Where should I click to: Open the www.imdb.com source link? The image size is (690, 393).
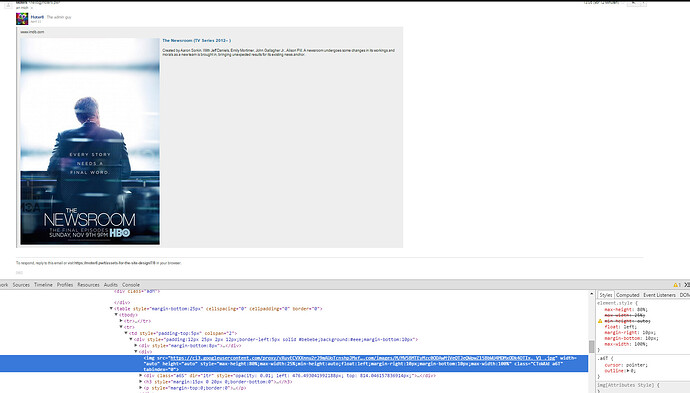click(32, 32)
